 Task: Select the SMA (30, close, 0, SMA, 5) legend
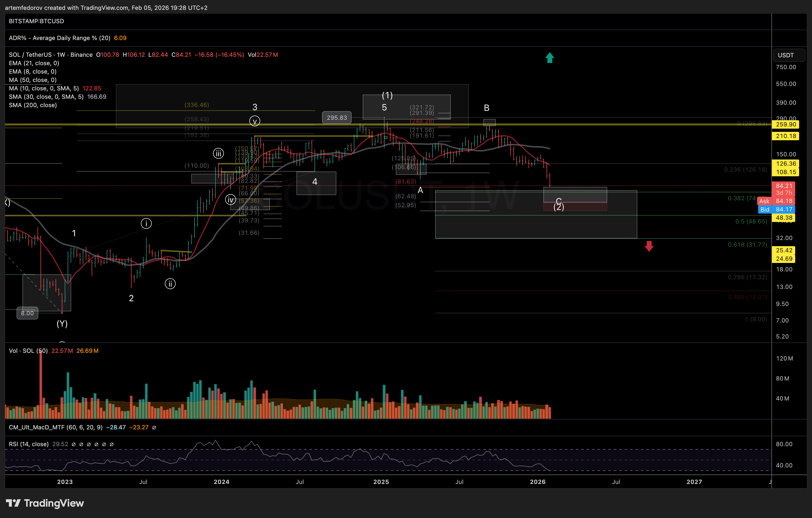(x=46, y=97)
